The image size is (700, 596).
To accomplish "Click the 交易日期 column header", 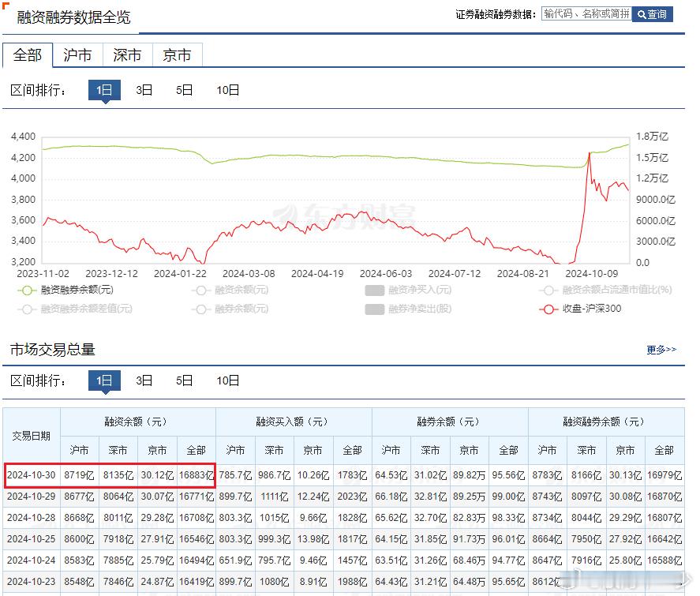I will click(x=32, y=436).
